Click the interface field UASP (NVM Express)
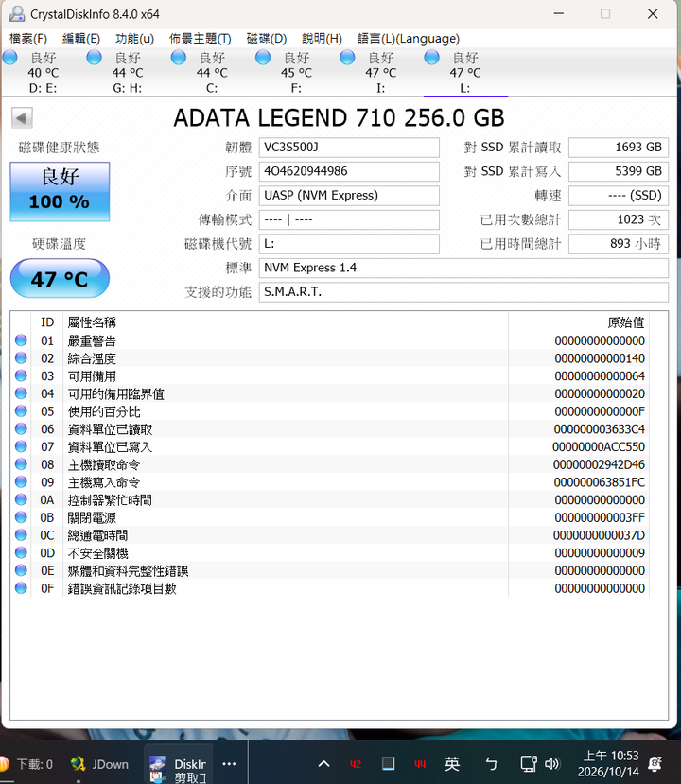Image resolution: width=681 pixels, height=784 pixels. [349, 196]
